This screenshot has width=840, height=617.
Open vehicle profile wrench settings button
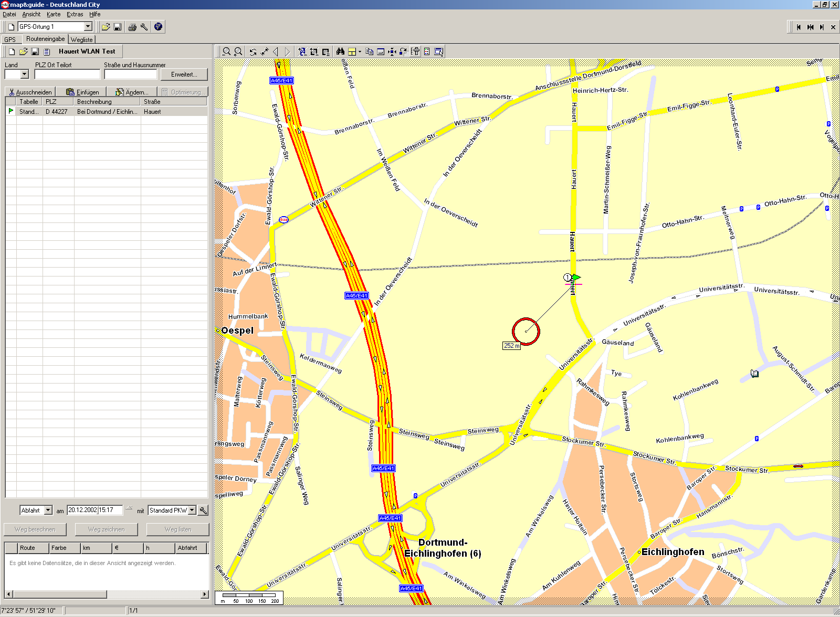click(203, 510)
